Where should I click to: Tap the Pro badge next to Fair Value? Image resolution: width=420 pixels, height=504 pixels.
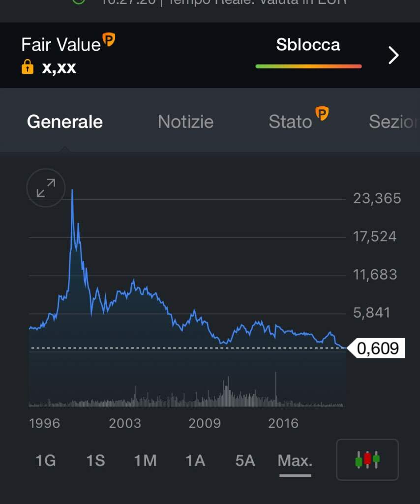point(109,40)
